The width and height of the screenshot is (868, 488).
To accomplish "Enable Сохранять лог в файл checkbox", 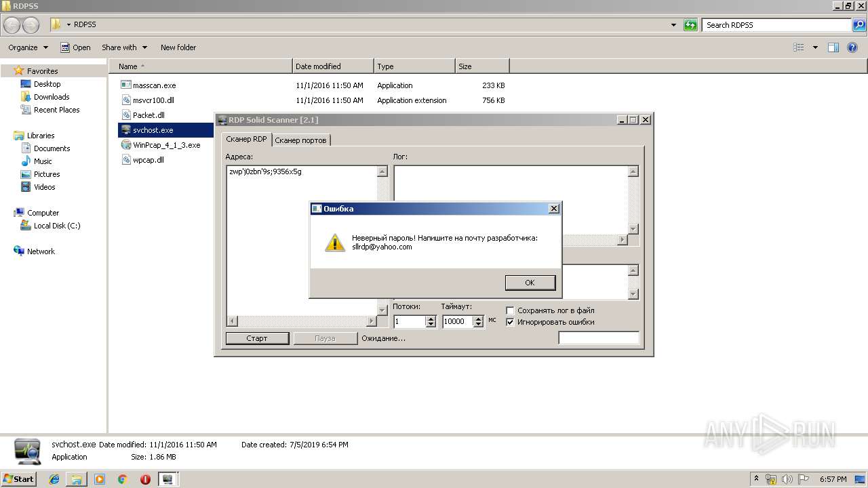I will 511,310.
